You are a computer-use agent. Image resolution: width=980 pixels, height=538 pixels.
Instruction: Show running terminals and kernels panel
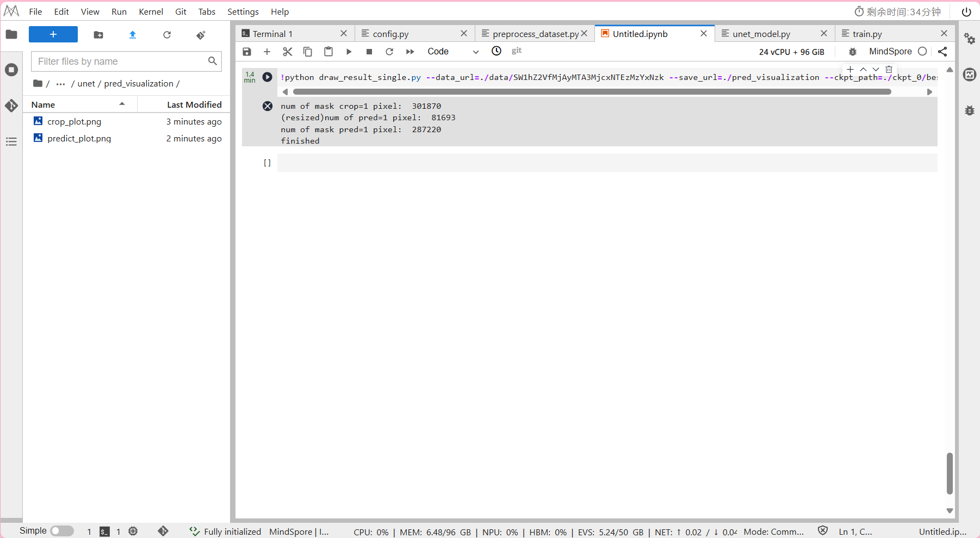pos(11,70)
